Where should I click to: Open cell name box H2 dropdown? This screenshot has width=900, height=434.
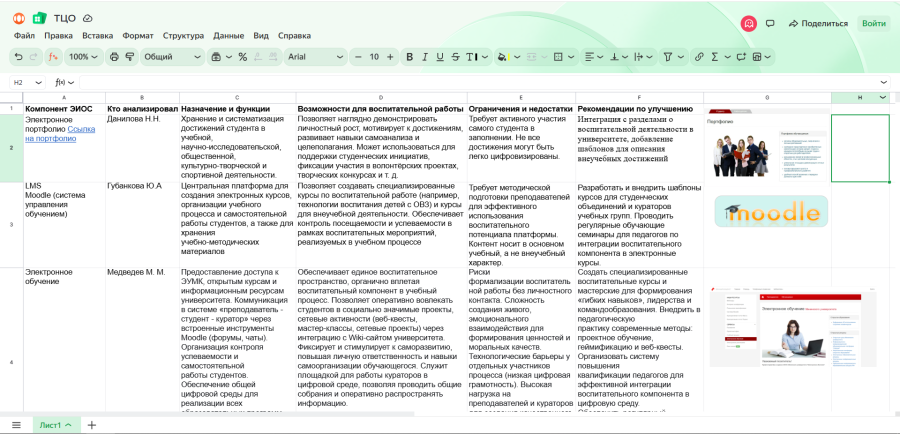coord(38,83)
